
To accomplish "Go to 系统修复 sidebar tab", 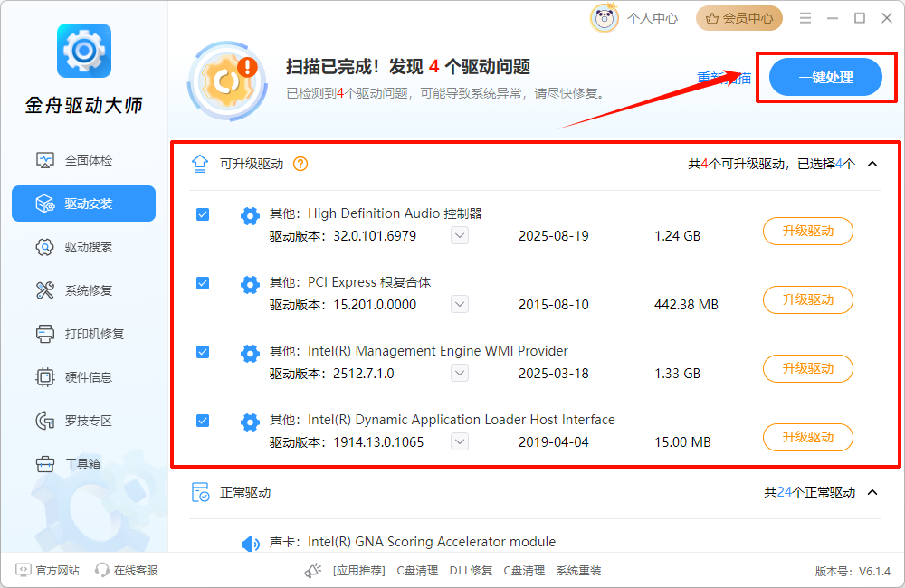I will click(83, 290).
